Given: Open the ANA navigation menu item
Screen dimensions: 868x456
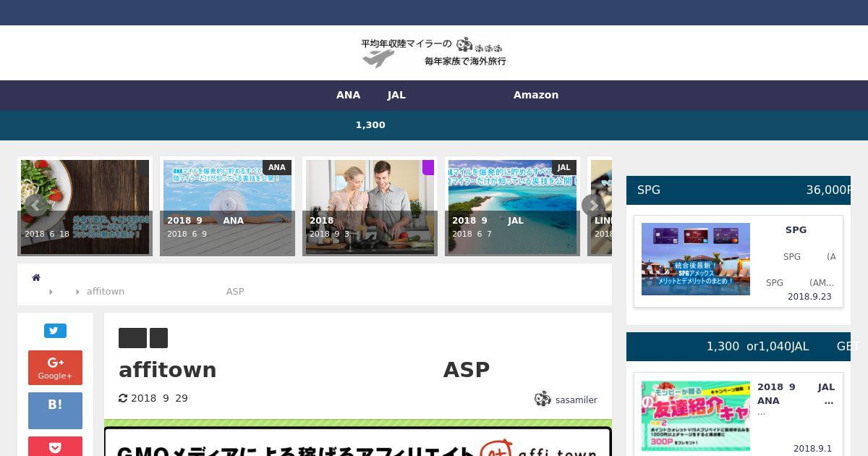Looking at the screenshot, I should coord(348,95).
